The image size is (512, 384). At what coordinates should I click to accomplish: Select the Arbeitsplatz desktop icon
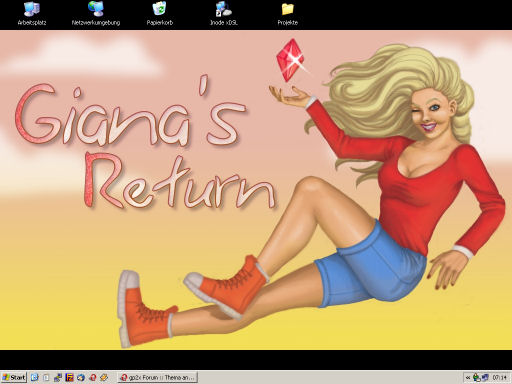click(32, 14)
